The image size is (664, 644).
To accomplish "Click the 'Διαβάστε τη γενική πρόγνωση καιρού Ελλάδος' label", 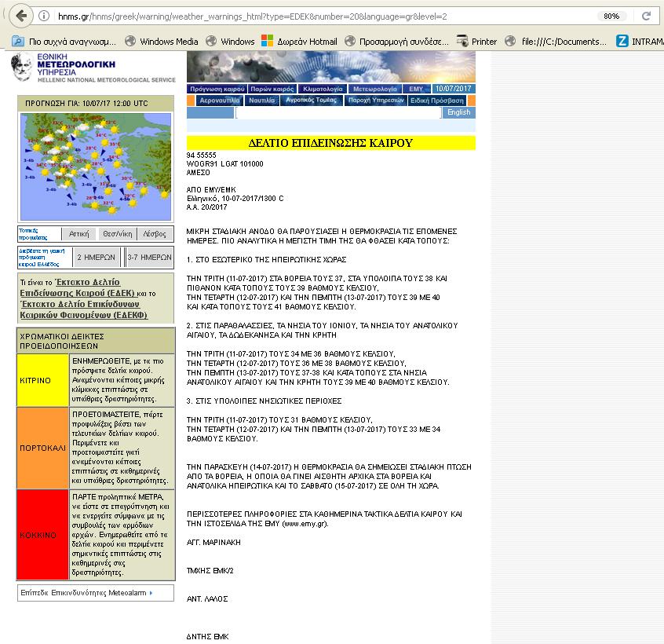I will [42, 257].
